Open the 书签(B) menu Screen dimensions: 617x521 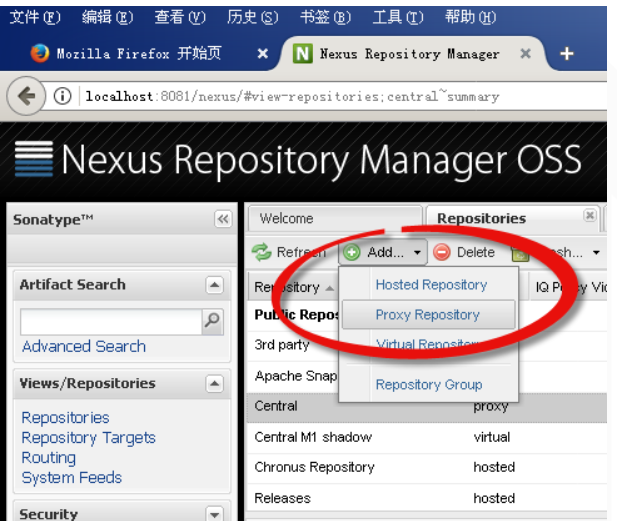click(325, 17)
